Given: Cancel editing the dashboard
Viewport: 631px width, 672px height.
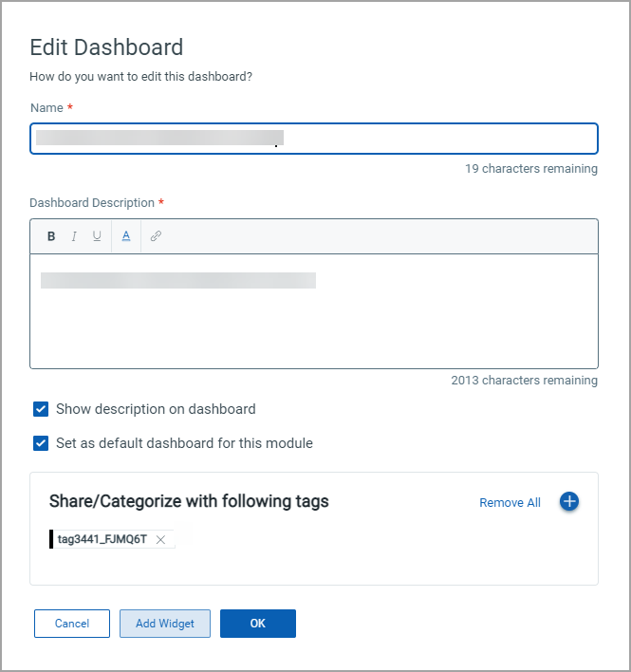Looking at the screenshot, I should point(72,624).
